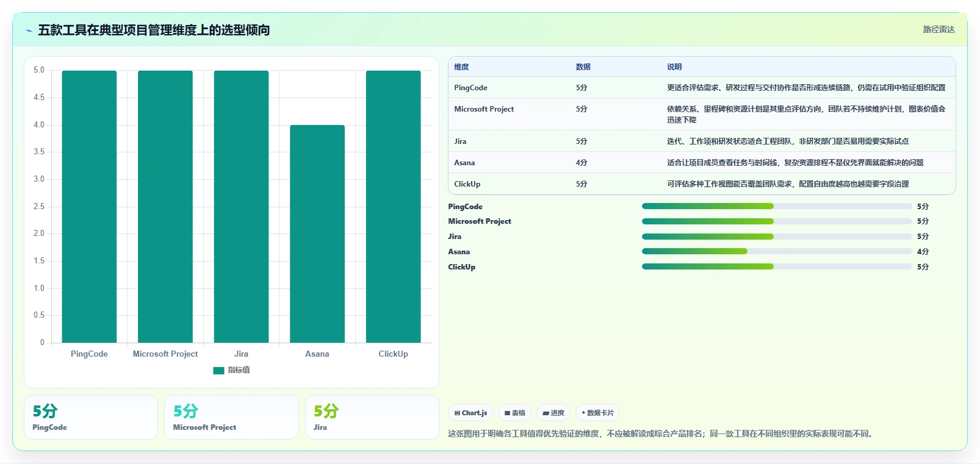The image size is (980, 464).
Task: Click the title 五款工具在典型项目管理维度上的选型倾向
Action: tap(154, 30)
